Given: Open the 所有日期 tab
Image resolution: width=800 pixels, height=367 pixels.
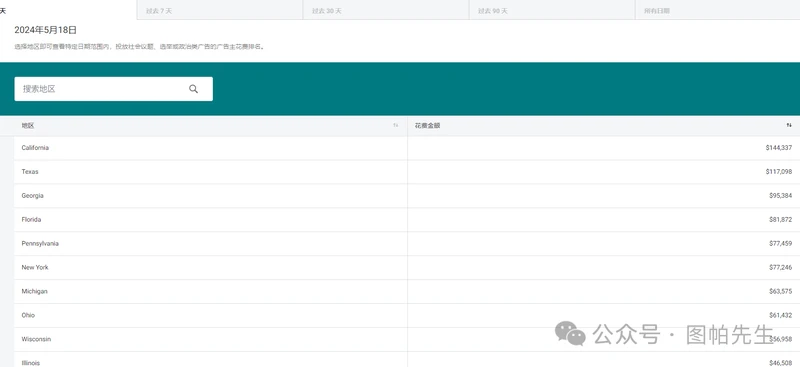Looking at the screenshot, I should point(718,10).
